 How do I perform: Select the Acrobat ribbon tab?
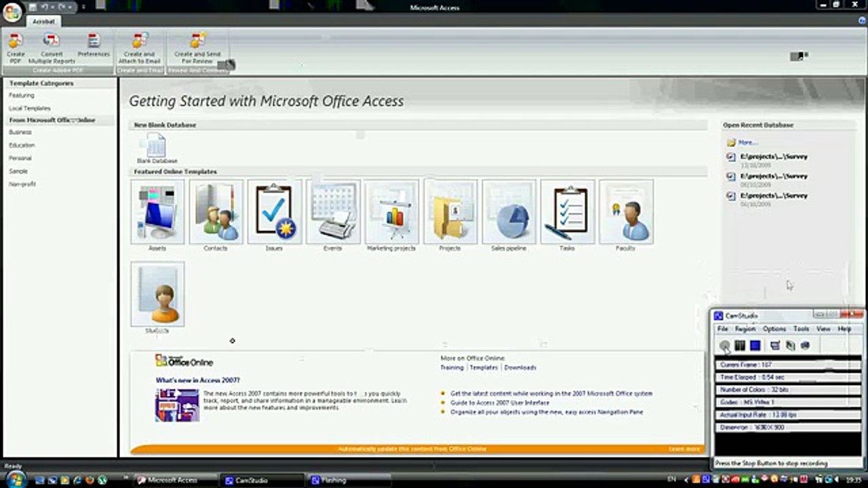pos(44,22)
